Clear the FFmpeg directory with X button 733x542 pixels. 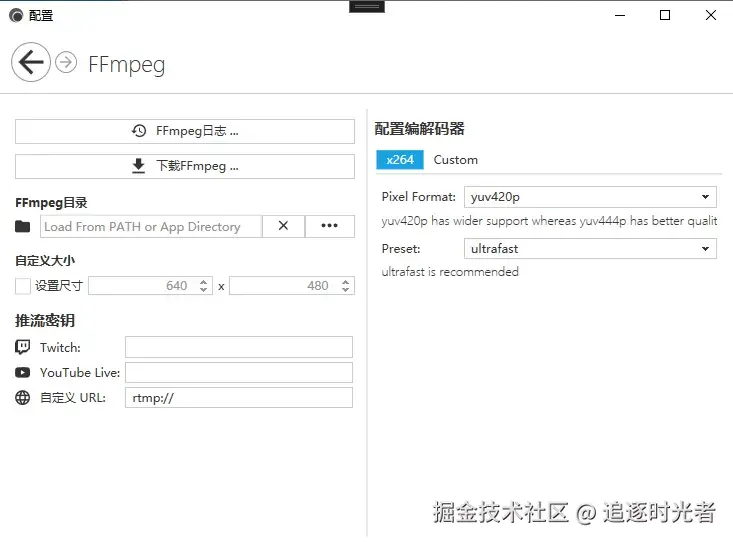(283, 226)
